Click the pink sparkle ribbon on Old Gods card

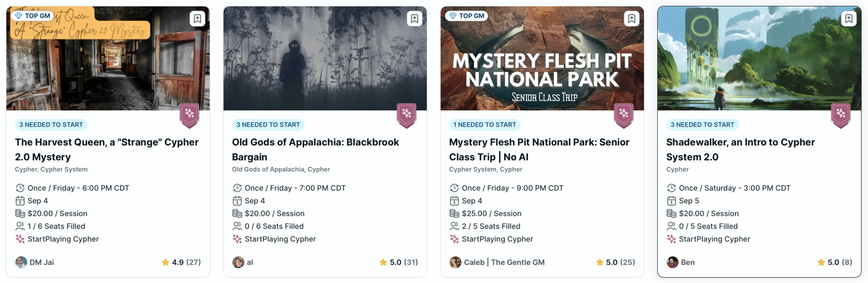click(407, 116)
